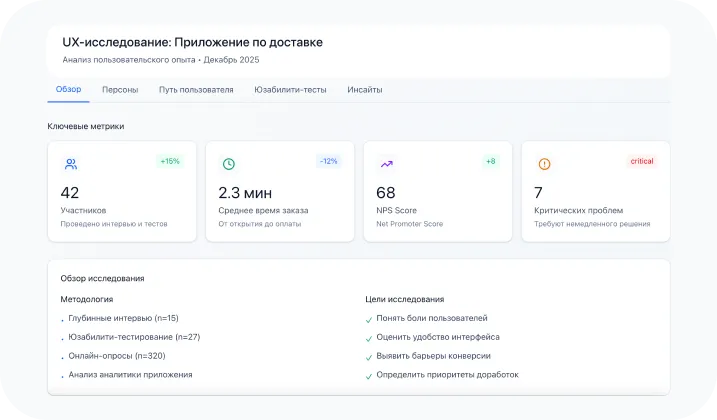Click checkmark beside Оценить удобство интерфейса
The image size is (717, 420).
coord(369,337)
